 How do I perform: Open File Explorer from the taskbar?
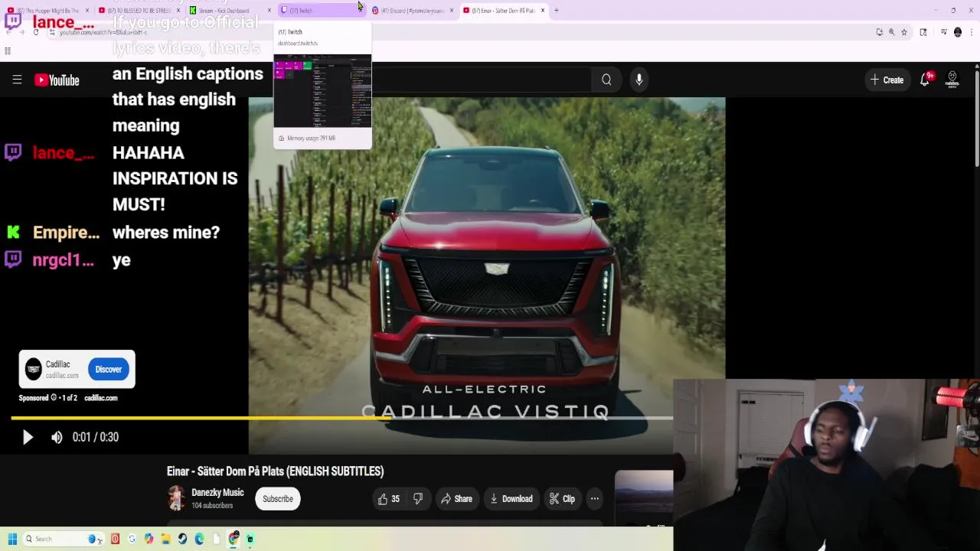coord(165,539)
